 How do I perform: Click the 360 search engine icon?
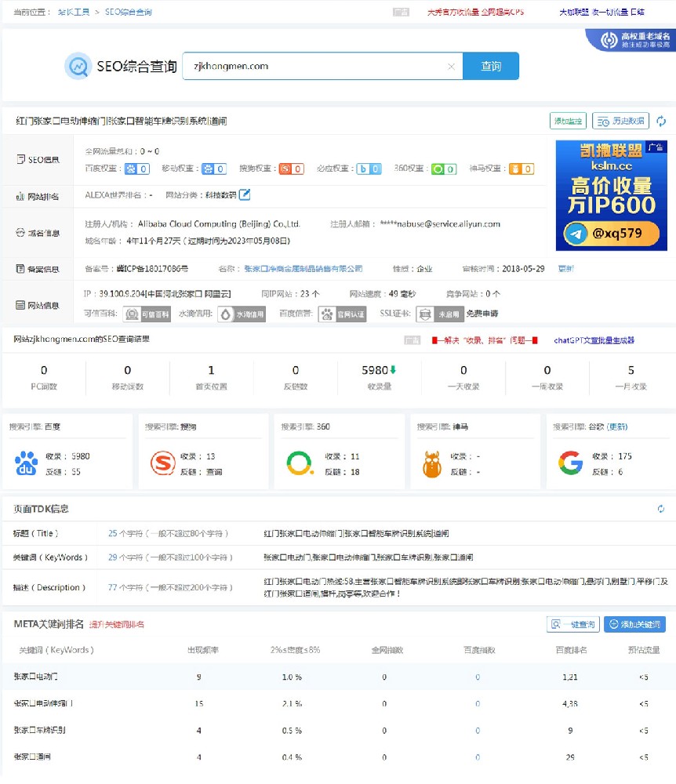tap(298, 461)
